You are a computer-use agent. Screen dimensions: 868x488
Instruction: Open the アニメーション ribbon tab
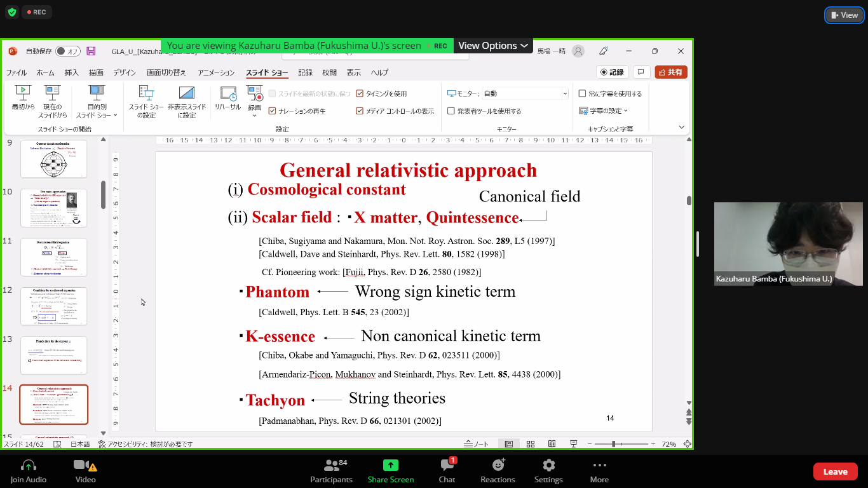[x=216, y=72]
